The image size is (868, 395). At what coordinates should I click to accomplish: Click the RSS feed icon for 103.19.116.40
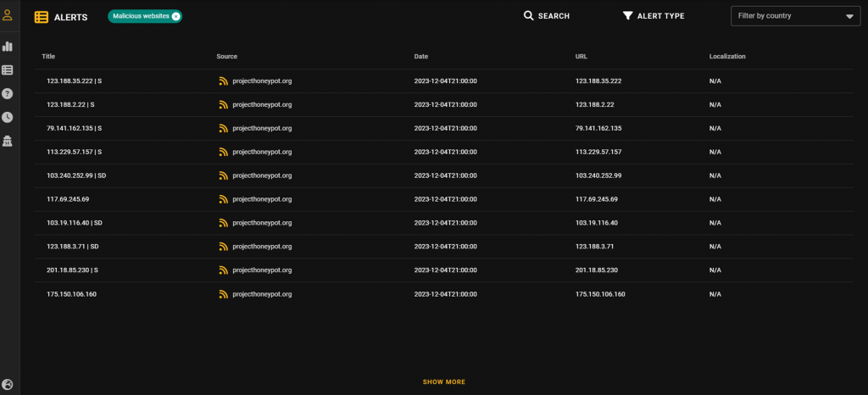223,223
